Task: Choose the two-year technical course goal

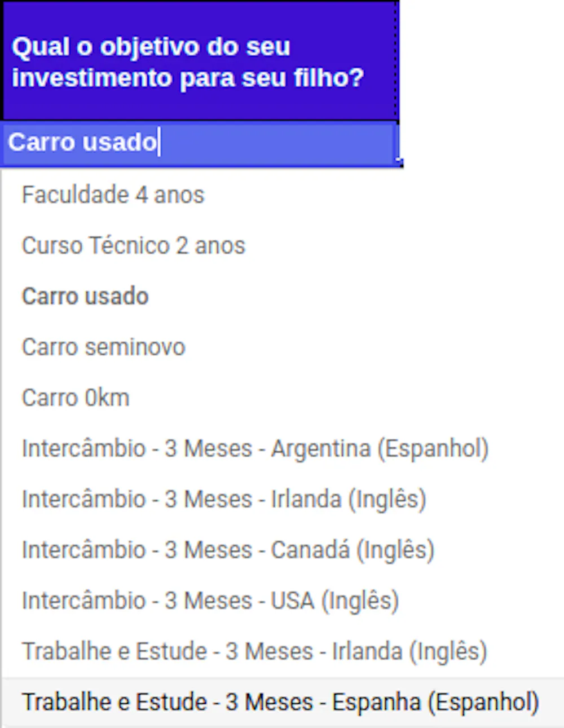Action: pyautogui.click(x=134, y=246)
